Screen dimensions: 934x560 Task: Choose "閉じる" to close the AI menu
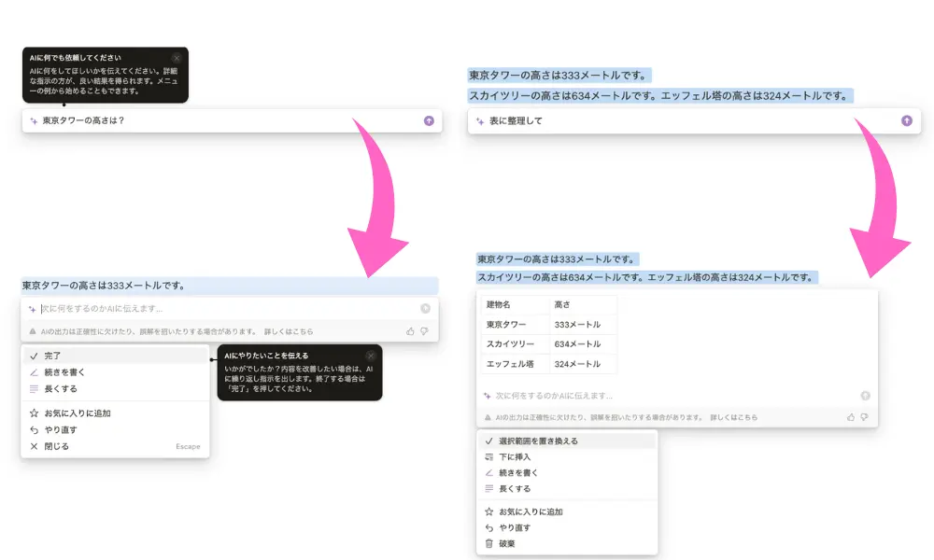[115, 446]
